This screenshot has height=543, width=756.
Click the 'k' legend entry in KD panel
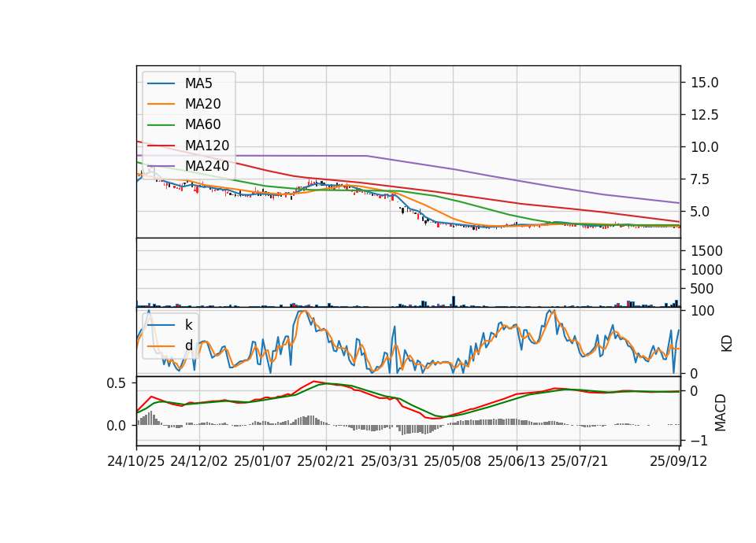point(188,325)
